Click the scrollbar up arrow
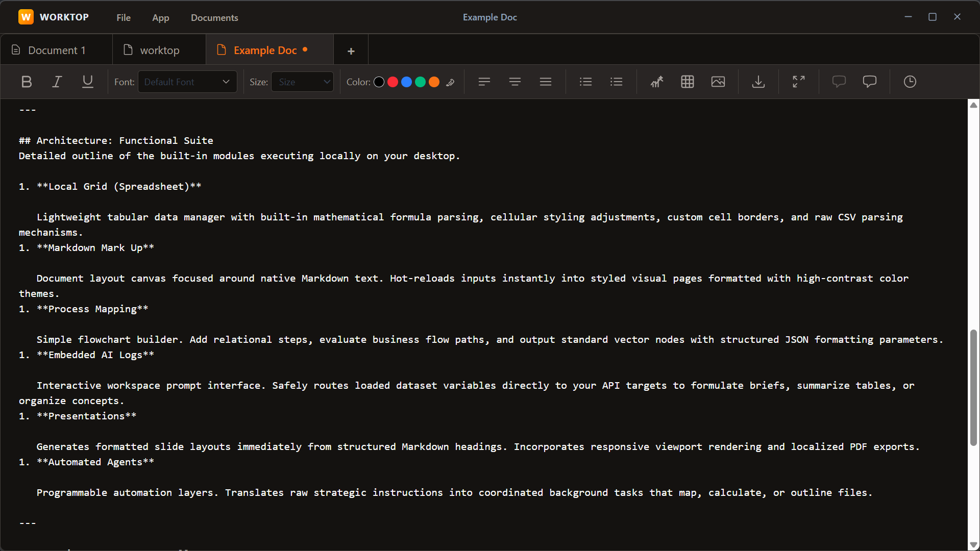 pos(973,105)
